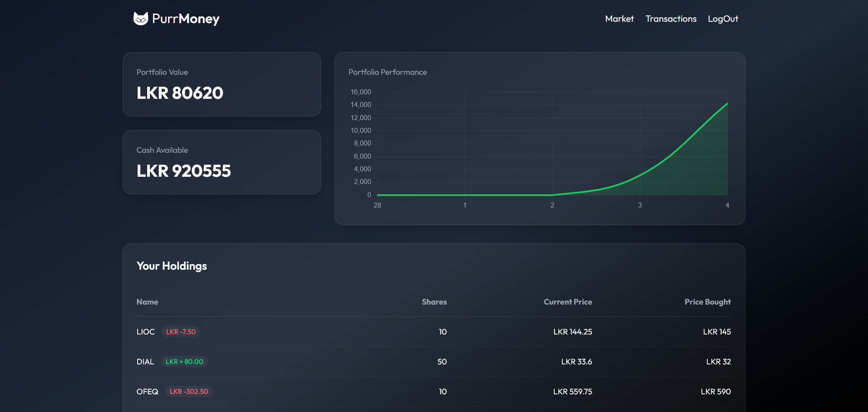Click the Shares column header
Screen dimensions: 868x412
434,302
